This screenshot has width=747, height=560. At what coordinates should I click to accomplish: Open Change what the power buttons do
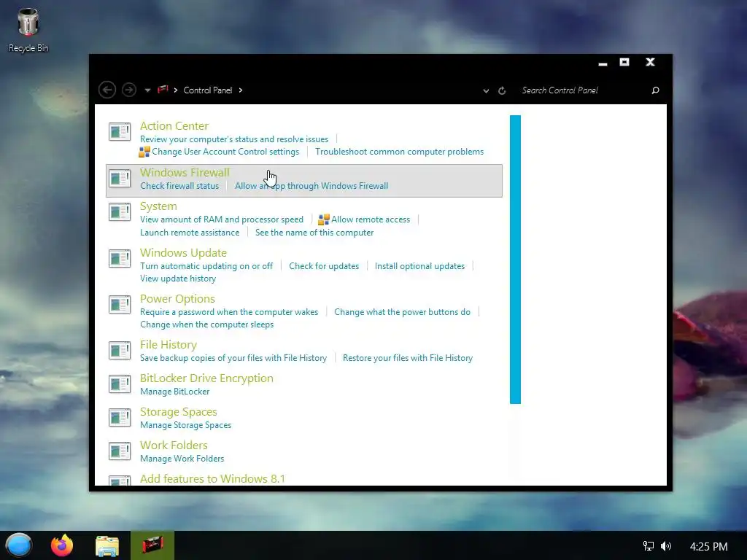click(x=402, y=312)
